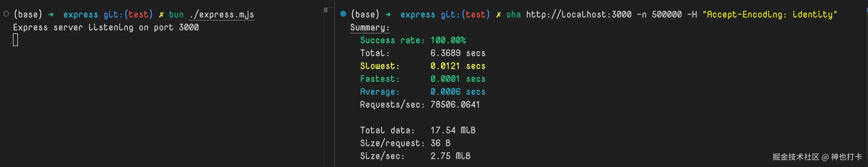Image resolution: width=868 pixels, height=167 pixels.
Task: Click the Fastest '0.0001 secs' value
Action: pyautogui.click(x=458, y=79)
